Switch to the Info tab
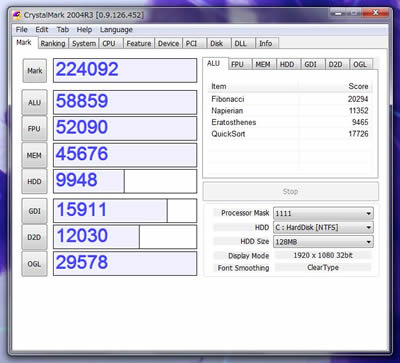This screenshot has width=400, height=363. 266,44
